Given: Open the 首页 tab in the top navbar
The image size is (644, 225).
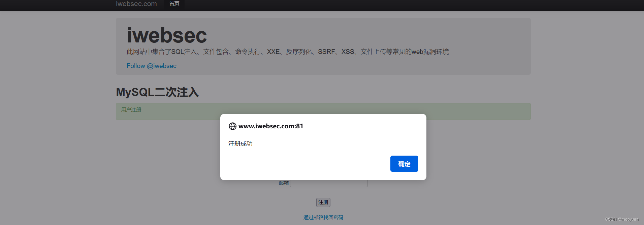Looking at the screenshot, I should [174, 4].
